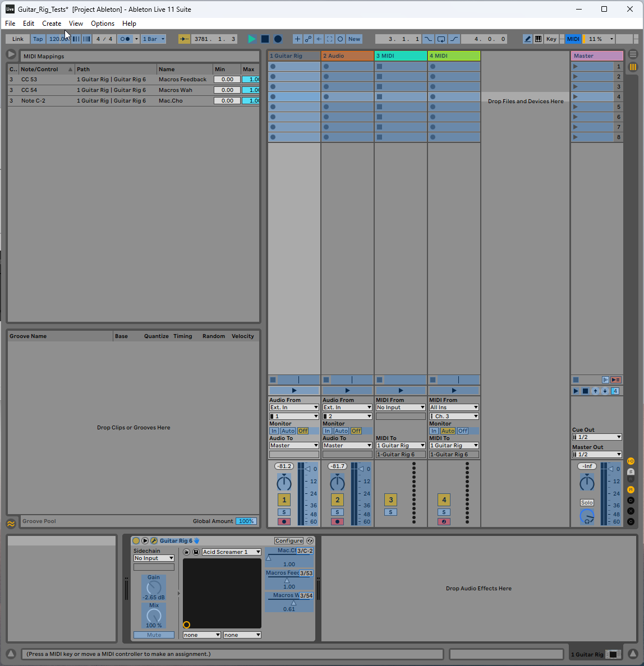The height and width of the screenshot is (666, 644).
Task: Toggle the Follow playback button in the transport bar
Action: pos(184,39)
